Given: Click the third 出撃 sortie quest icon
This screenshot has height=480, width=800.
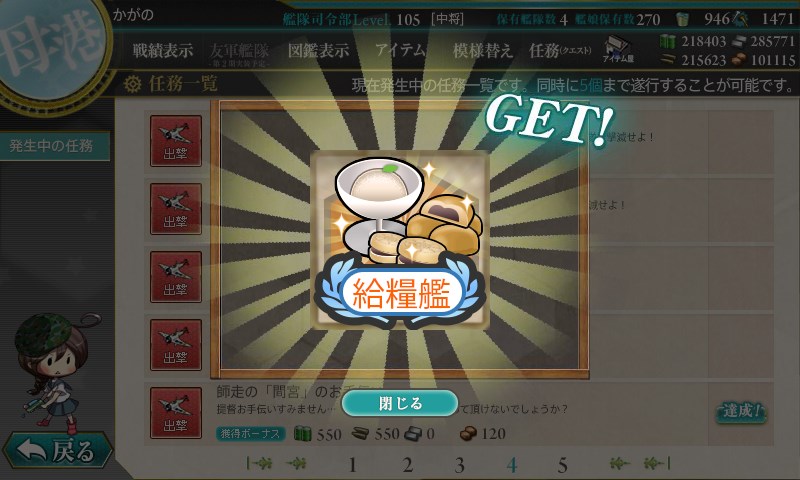Looking at the screenshot, I should (176, 277).
